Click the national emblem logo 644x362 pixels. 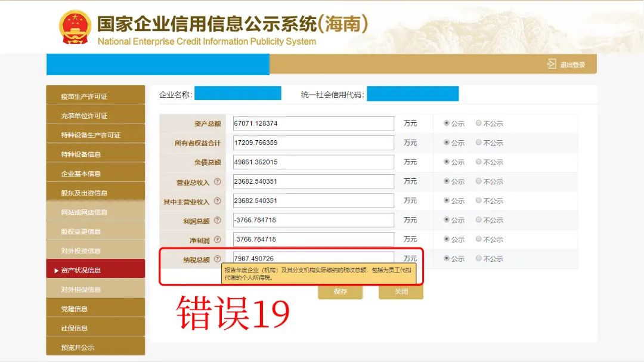(x=75, y=27)
